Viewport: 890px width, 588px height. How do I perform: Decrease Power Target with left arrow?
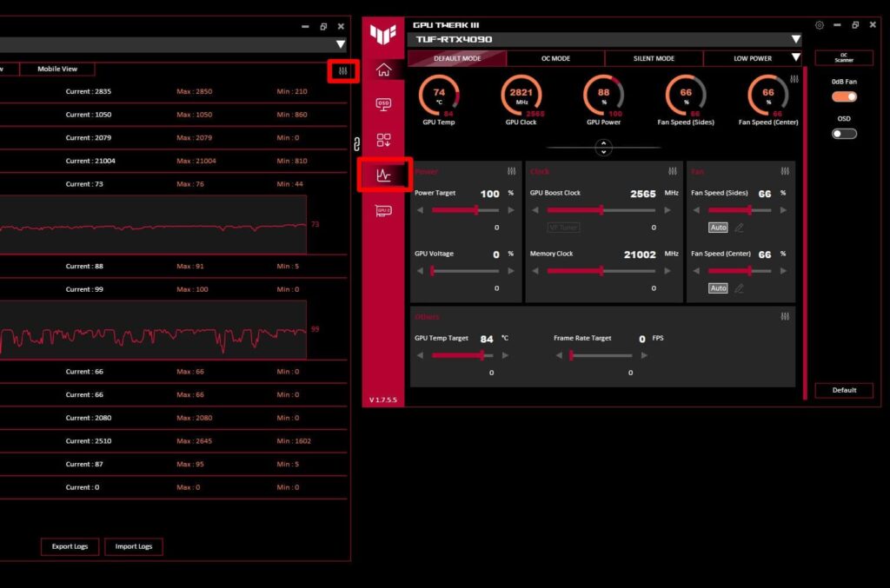click(x=420, y=210)
